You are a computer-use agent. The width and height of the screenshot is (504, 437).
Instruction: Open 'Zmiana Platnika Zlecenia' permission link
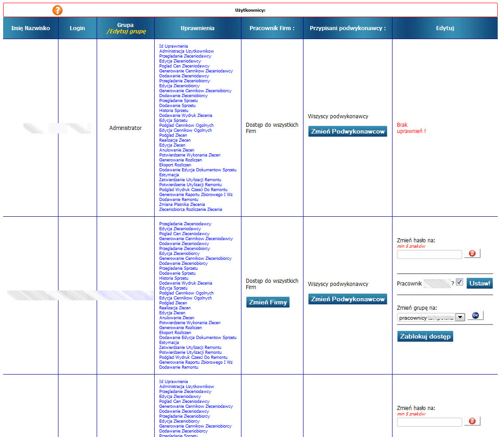182,205
